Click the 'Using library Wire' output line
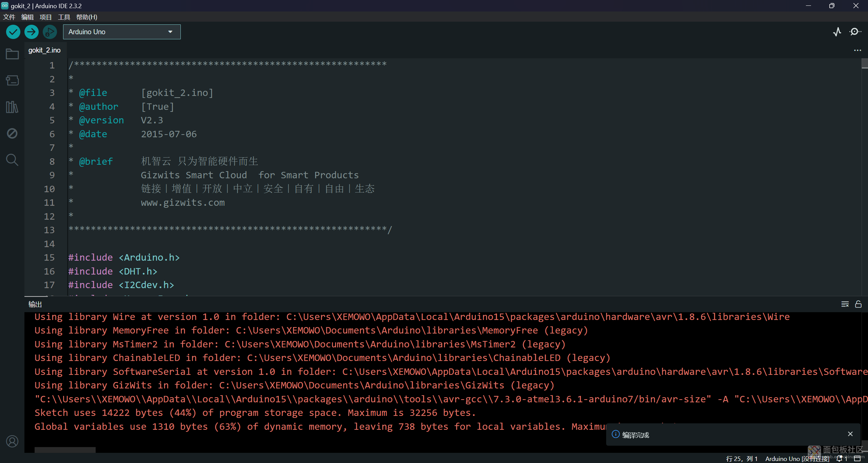The height and width of the screenshot is (463, 868). (412, 317)
